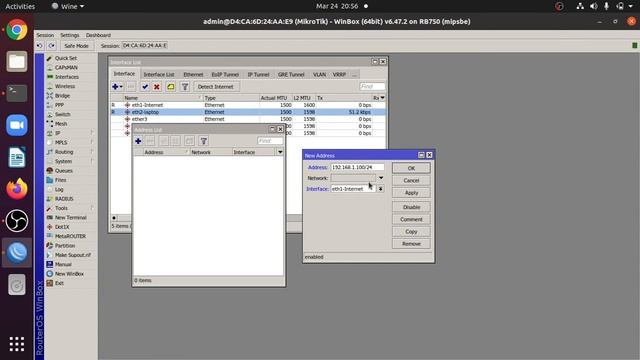Expand the MPLS submenu
This screenshot has width=640, height=360.
tap(61, 143)
